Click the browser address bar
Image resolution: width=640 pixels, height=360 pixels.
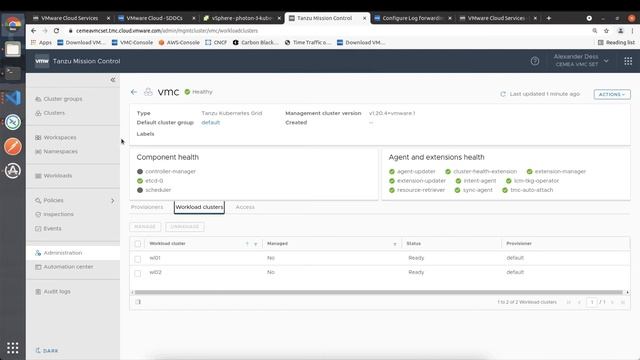coord(327,31)
